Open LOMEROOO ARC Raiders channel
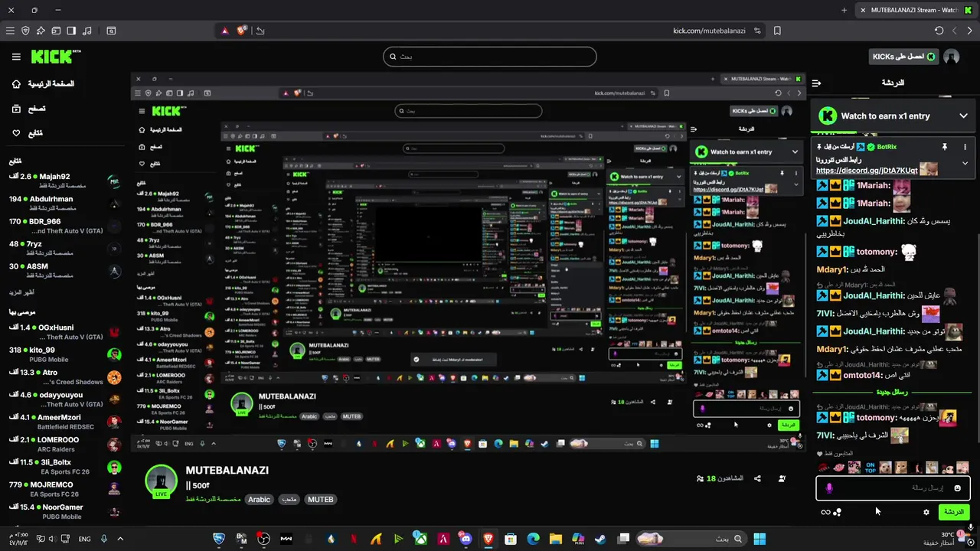 65,444
